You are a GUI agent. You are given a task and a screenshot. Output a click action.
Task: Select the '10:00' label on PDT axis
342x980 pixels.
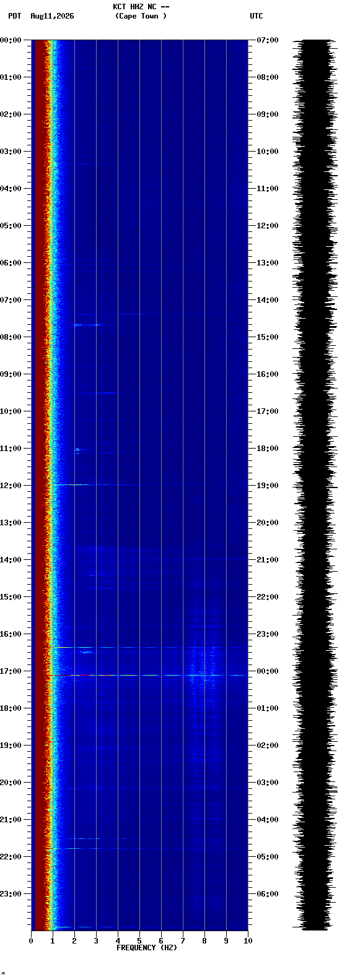click(x=11, y=411)
